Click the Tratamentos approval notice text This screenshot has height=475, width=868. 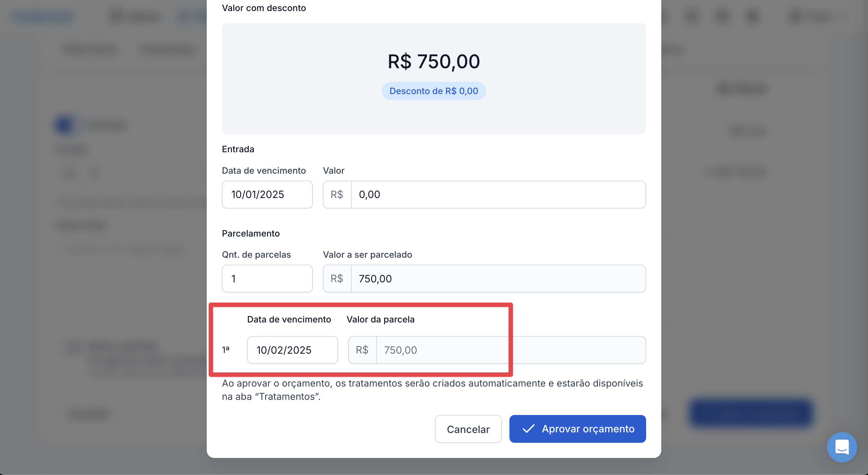(432, 390)
